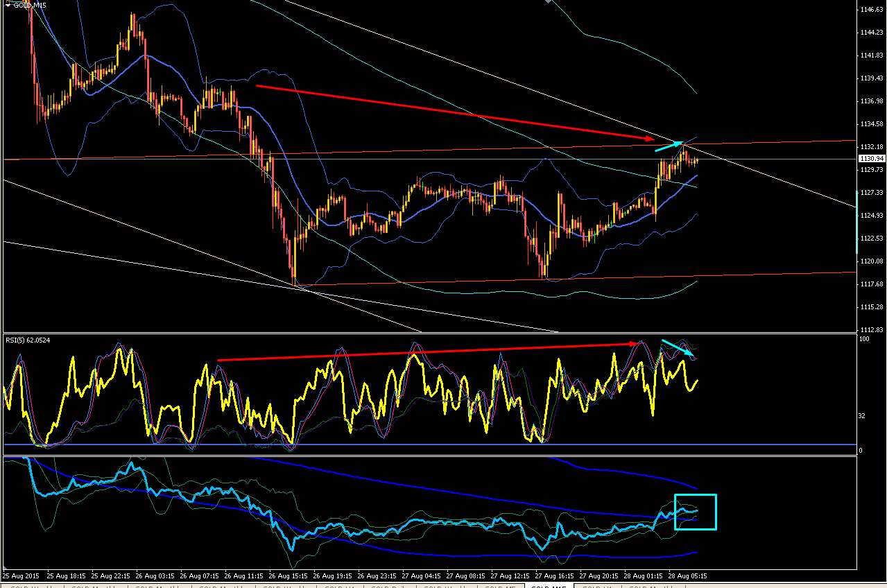Click price level 1132.18 on the axis
This screenshot has width=887, height=588.
(x=871, y=147)
